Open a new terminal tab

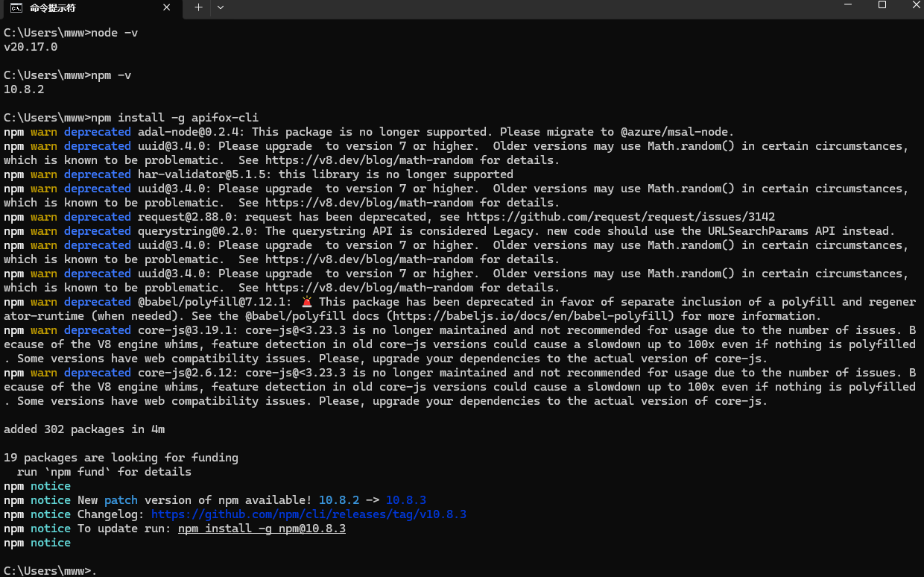pos(198,7)
